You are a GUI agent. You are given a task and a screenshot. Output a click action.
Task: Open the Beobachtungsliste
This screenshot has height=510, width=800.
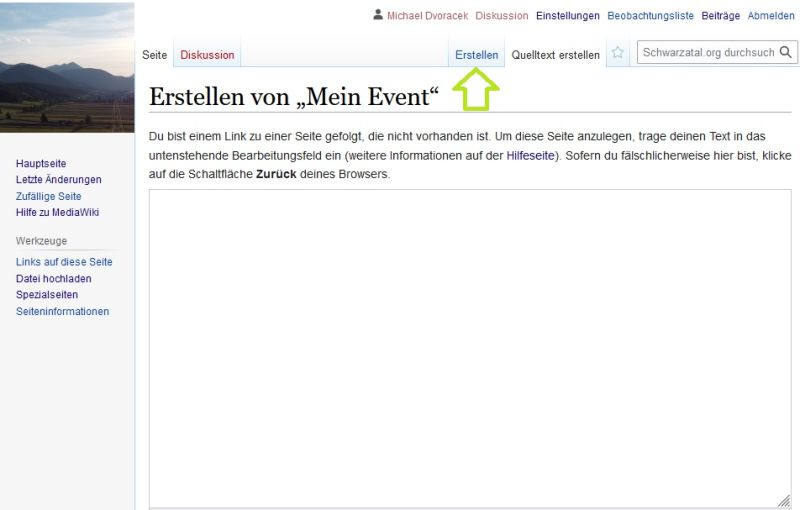coord(650,16)
